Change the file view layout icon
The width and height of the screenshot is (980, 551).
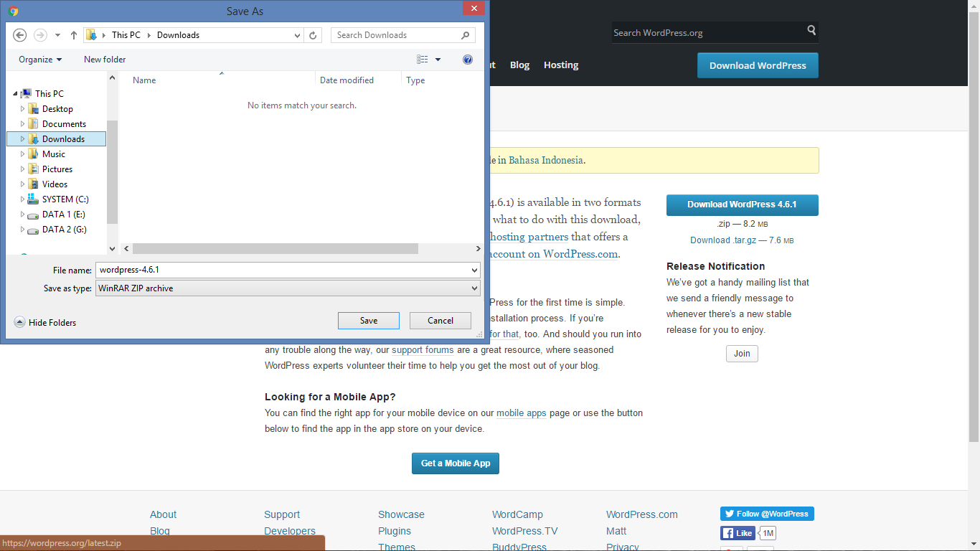[x=423, y=60]
